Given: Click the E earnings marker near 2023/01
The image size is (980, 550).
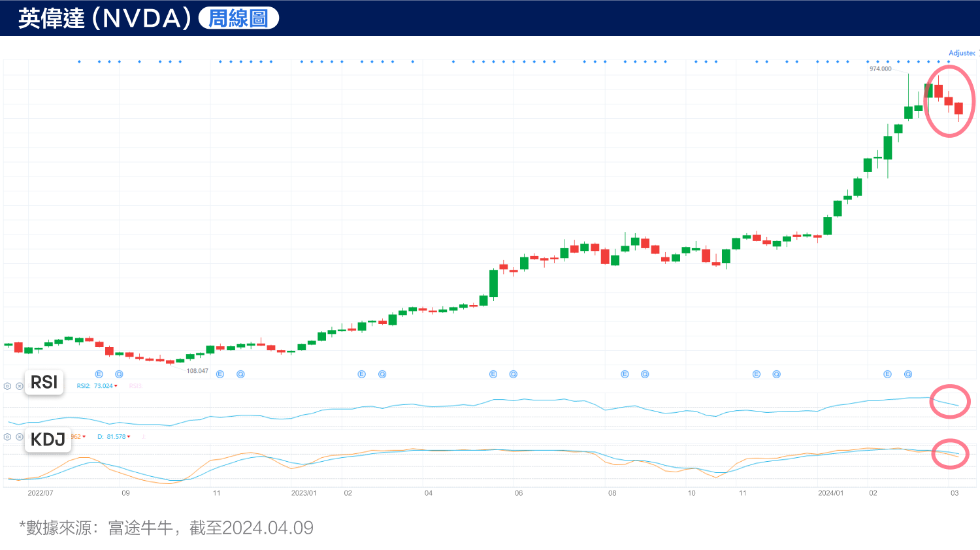Looking at the screenshot, I should tap(360, 374).
